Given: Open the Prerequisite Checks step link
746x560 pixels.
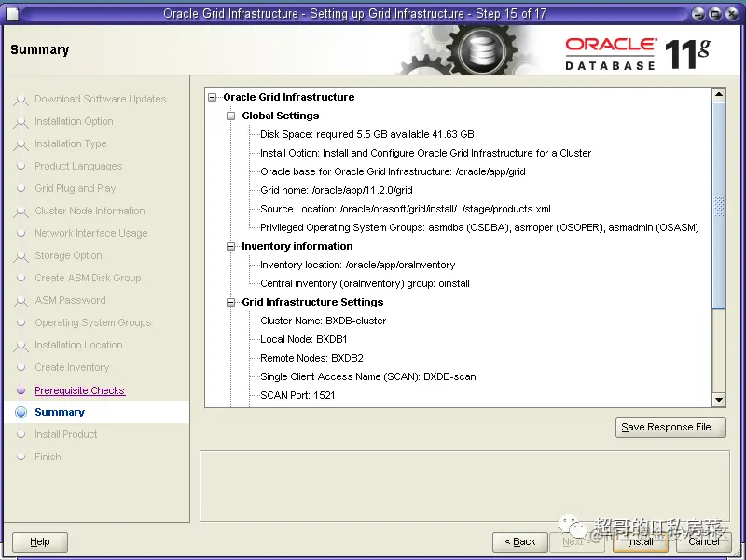Looking at the screenshot, I should point(79,390).
